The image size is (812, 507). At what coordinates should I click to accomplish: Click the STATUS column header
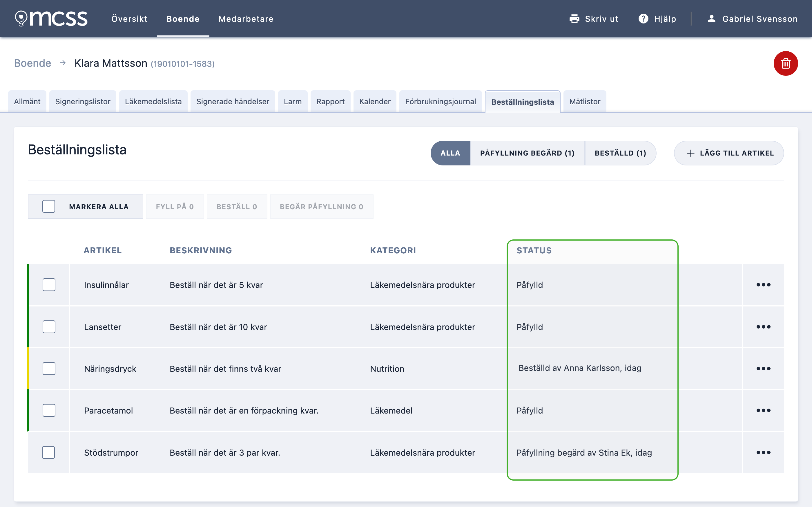(534, 250)
